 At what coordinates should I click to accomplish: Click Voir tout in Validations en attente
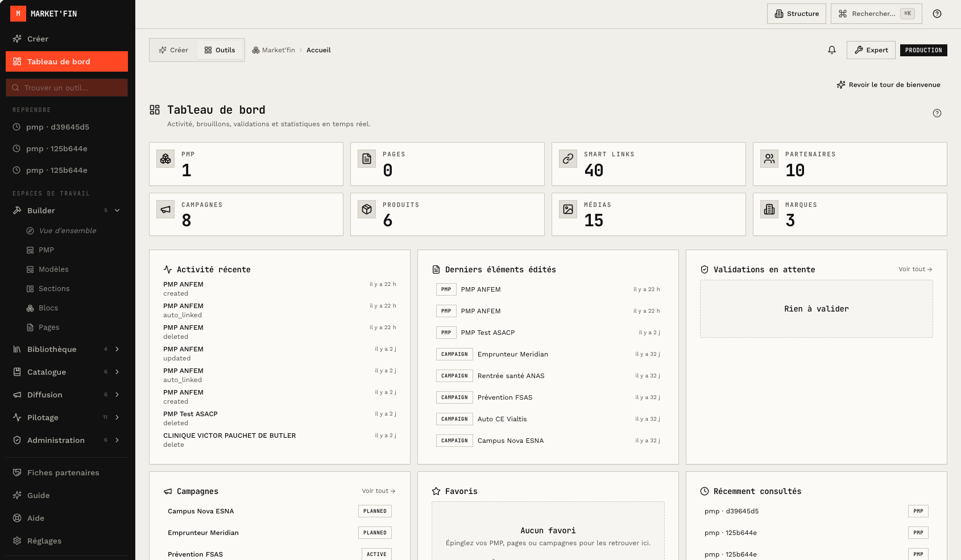916,269
